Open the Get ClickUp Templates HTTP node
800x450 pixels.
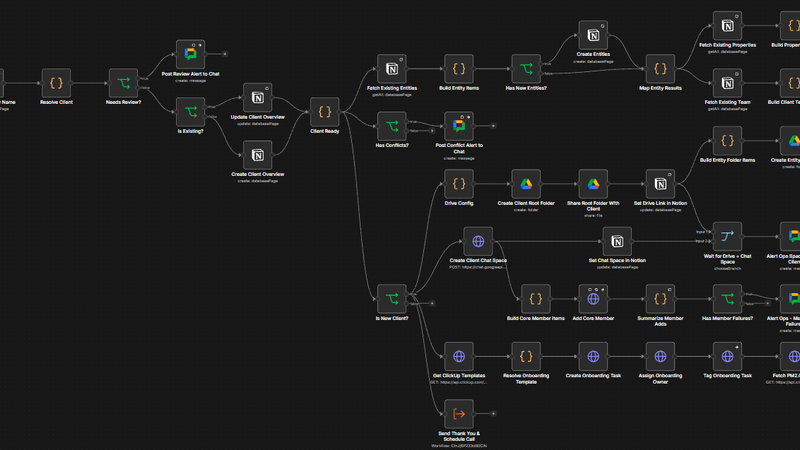[459, 357]
